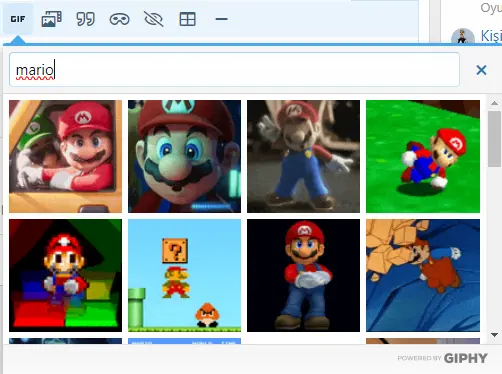Insert a horizontal line with the dash icon
502x374 pixels.
221,19
